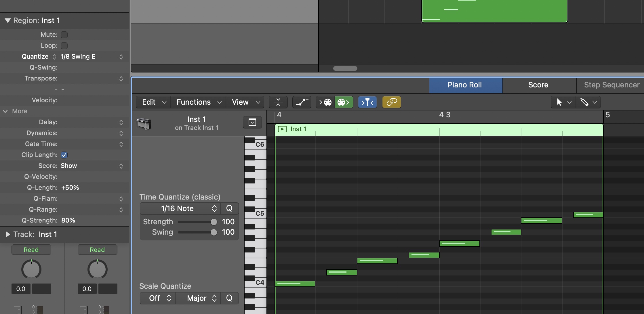The width and height of the screenshot is (644, 314).
Task: Enable the green MIDI Out icon
Action: tap(344, 102)
